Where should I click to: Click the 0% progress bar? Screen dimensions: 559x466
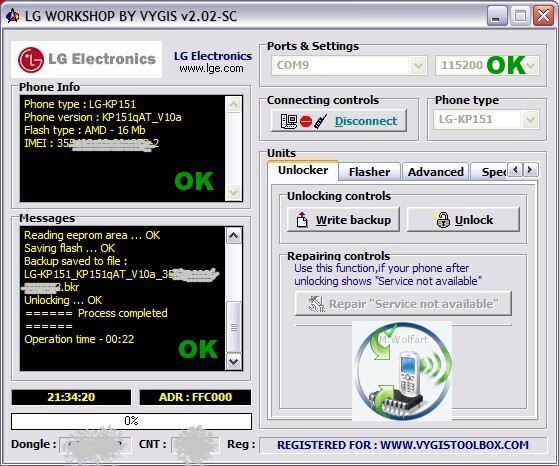tap(131, 421)
